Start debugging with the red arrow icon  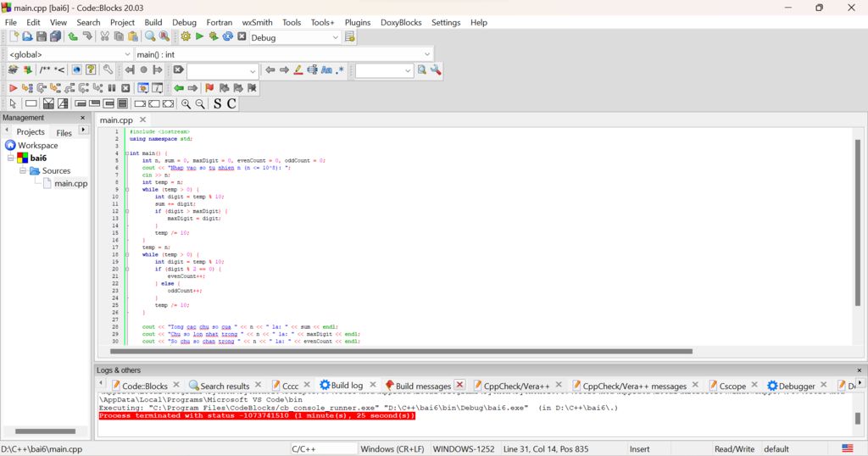click(13, 88)
